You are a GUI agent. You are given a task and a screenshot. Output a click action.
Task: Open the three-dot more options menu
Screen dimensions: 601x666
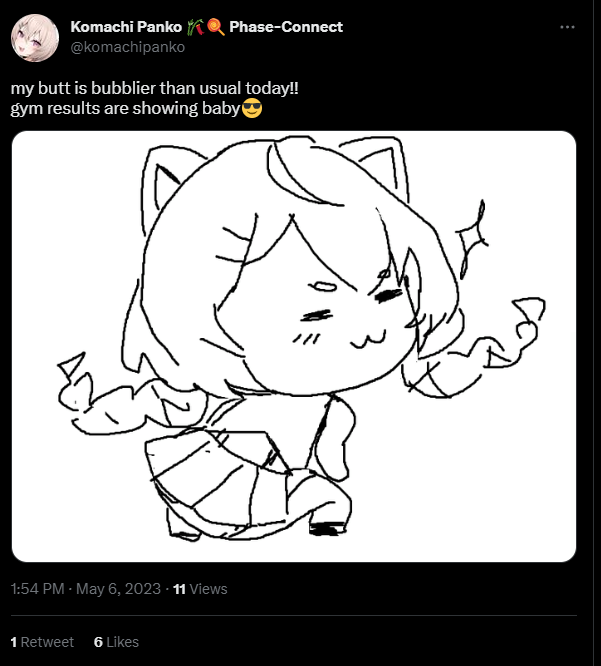click(567, 27)
